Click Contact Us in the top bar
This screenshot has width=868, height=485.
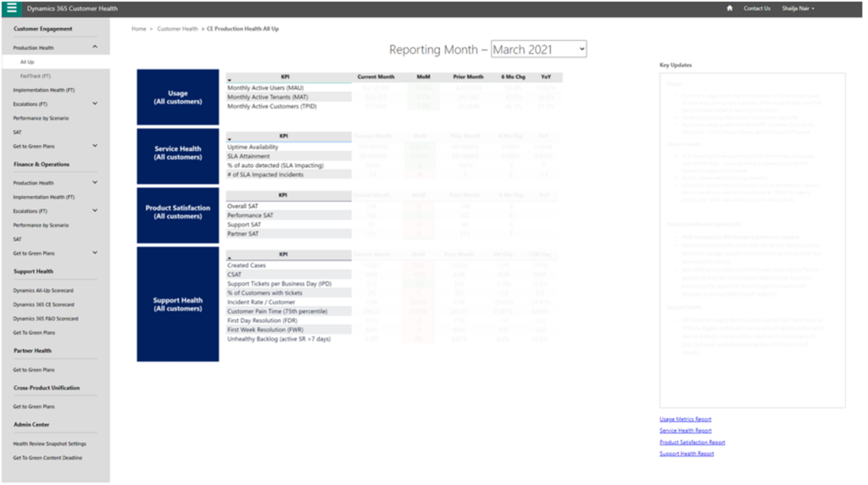tap(756, 8)
